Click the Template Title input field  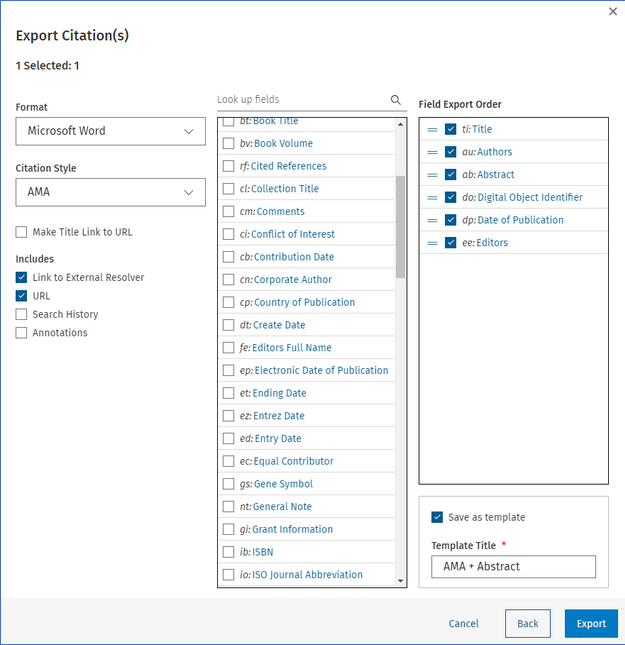tap(513, 567)
